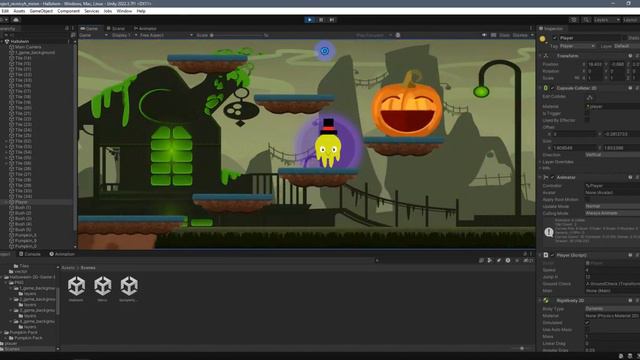
Task: Collapse the Hallowen scene in Hierarchy
Action: pos(2,42)
